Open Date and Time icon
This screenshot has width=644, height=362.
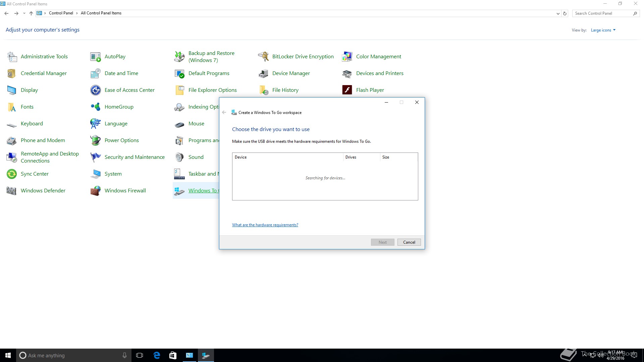coord(96,73)
